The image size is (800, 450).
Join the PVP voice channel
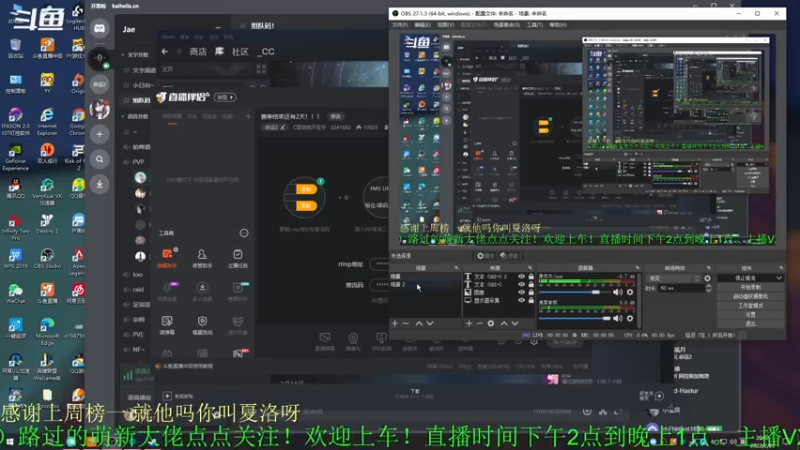[138, 162]
